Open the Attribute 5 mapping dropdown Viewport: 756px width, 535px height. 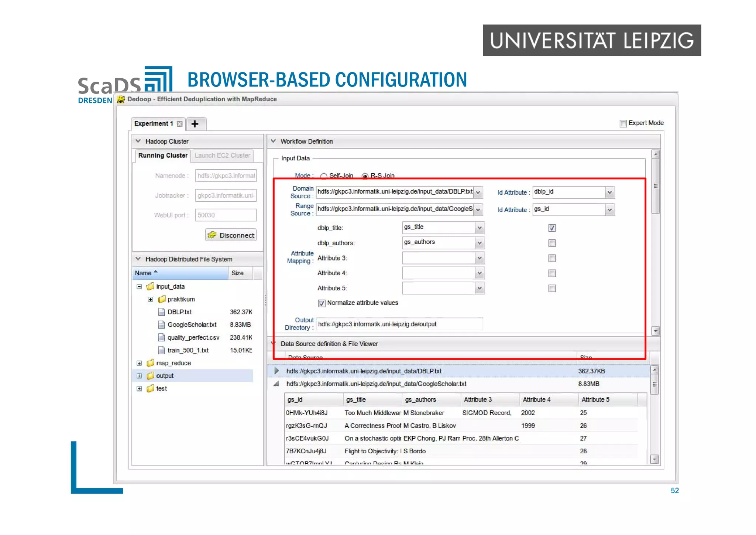[480, 288]
